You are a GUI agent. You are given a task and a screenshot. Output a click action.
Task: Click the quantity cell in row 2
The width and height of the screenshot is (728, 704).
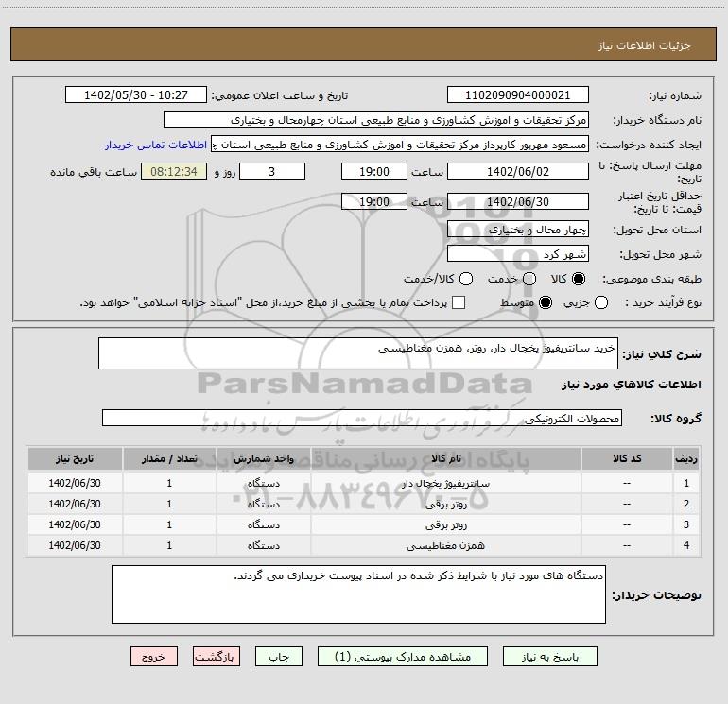pyautogui.click(x=169, y=504)
